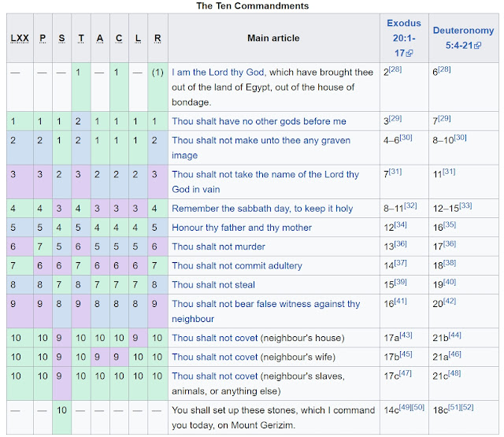Open 'I am the Lord thy God' article
This screenshot has width=504, height=437.
point(218,72)
